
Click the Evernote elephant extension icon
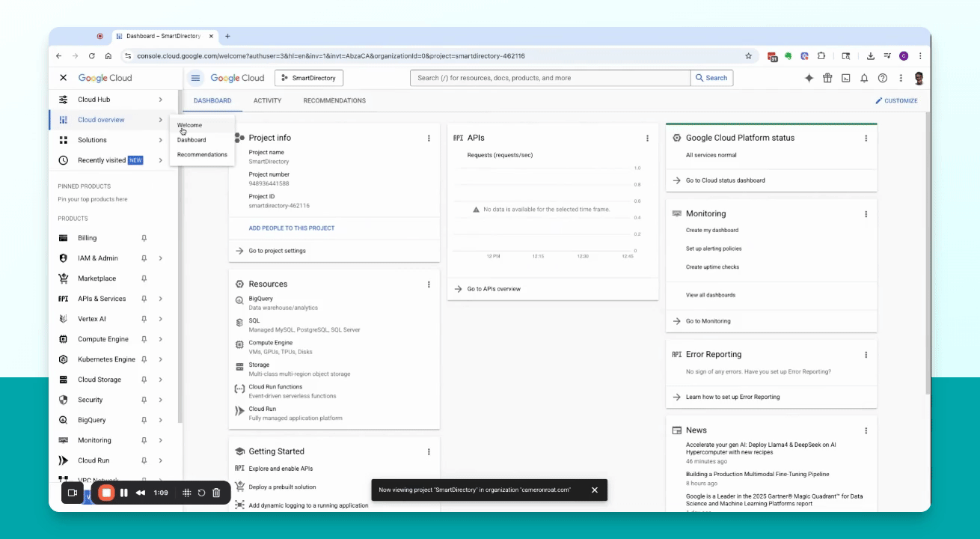click(x=788, y=56)
